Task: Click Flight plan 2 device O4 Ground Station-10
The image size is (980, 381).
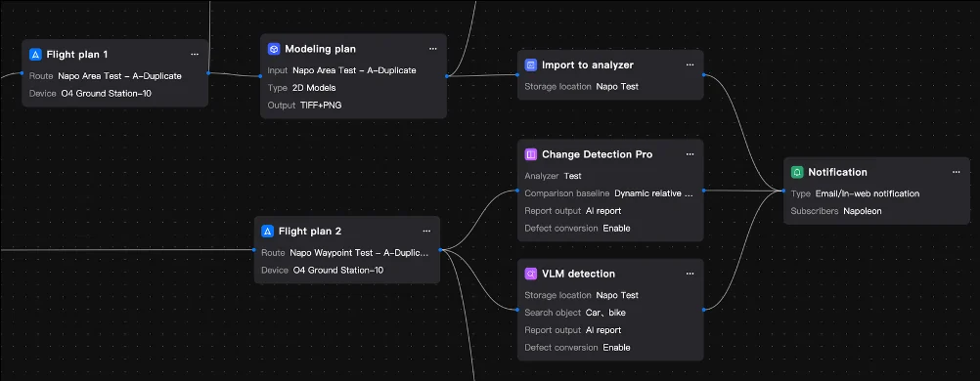Action: click(x=338, y=271)
